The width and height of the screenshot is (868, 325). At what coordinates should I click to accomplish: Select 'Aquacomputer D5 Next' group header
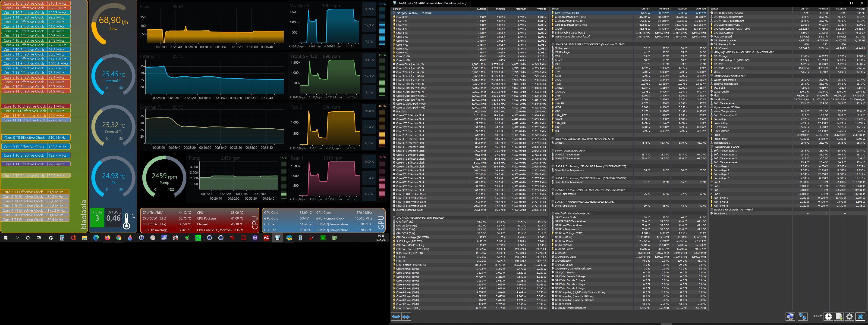787,107
